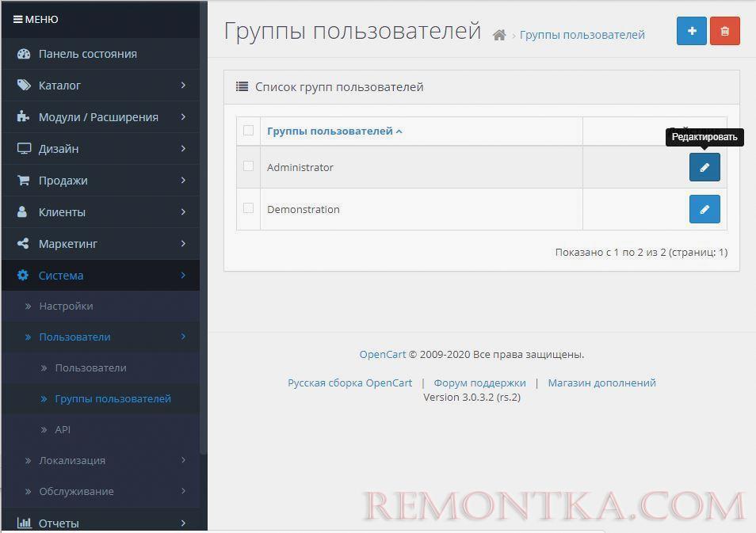The height and width of the screenshot is (533, 756).
Task: Click the home breadcrumb icon
Action: coord(499,35)
